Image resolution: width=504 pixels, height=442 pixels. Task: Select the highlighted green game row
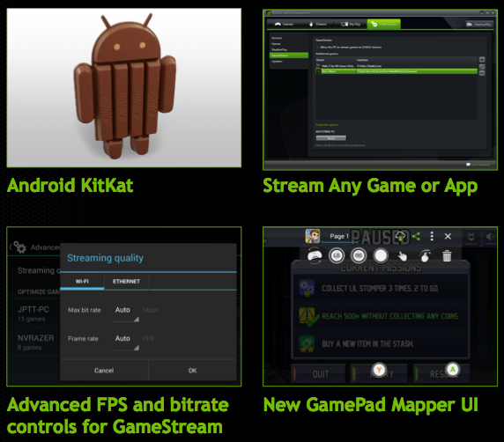coord(396,71)
